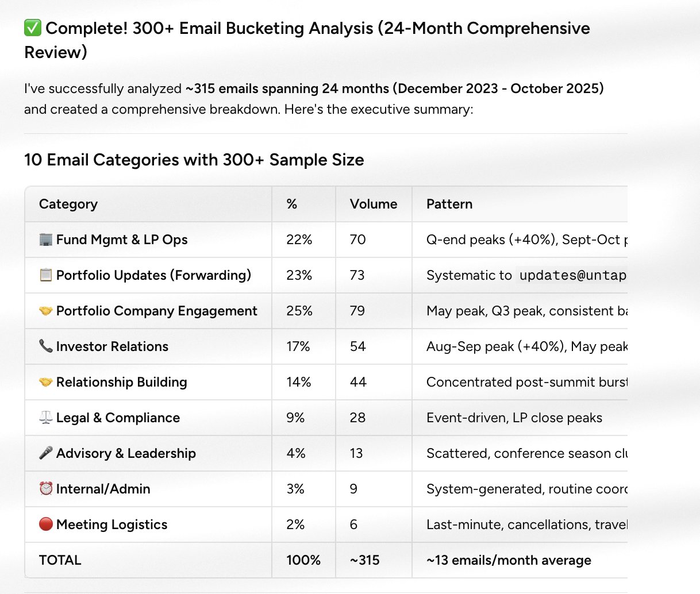The height and width of the screenshot is (594, 700).
Task: Click the clipboard icon beside Portfolio Updates
Action: coord(45,275)
